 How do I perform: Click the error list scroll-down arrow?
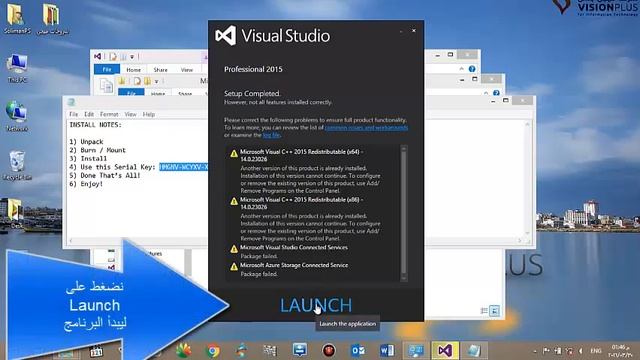[x=404, y=278]
